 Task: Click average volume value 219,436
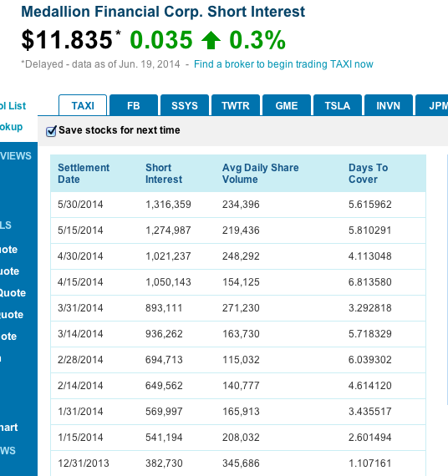(x=241, y=230)
